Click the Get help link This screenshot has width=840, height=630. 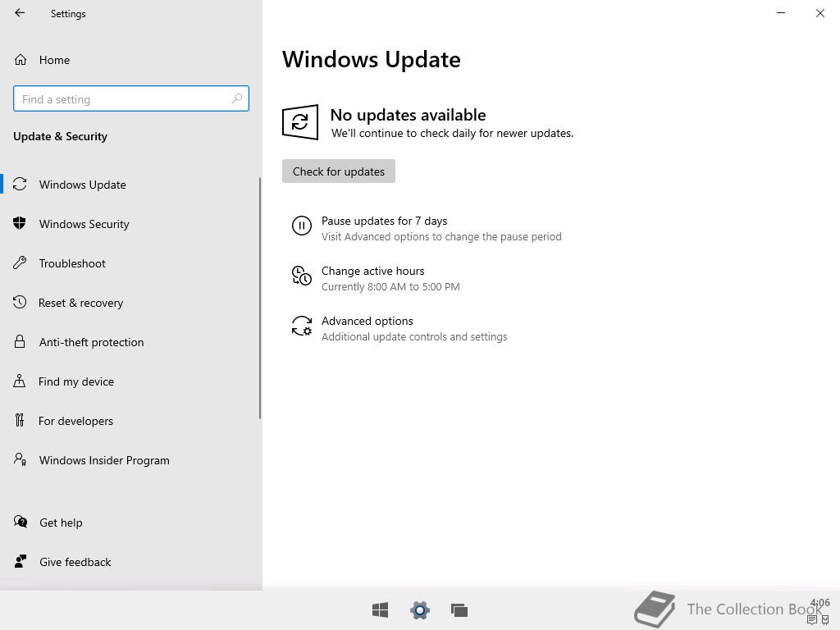click(x=61, y=523)
